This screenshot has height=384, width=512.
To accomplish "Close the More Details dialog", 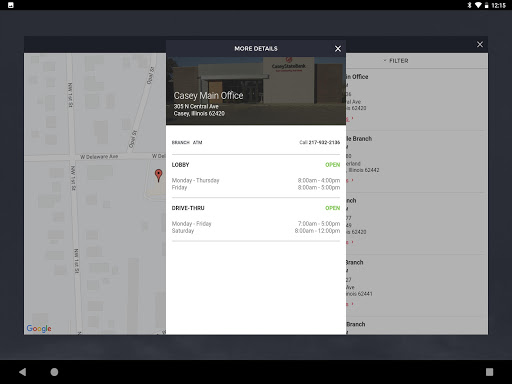I will (x=338, y=49).
